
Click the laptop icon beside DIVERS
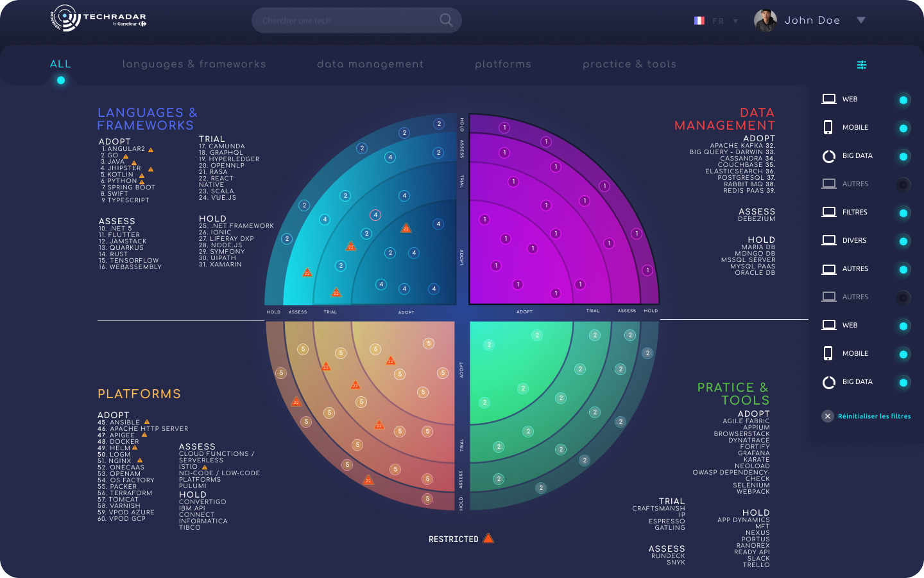[829, 240]
